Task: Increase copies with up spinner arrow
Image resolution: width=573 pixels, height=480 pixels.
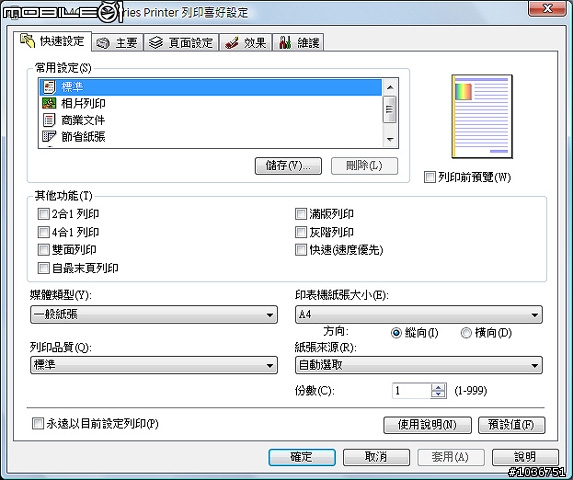Action: point(438,387)
